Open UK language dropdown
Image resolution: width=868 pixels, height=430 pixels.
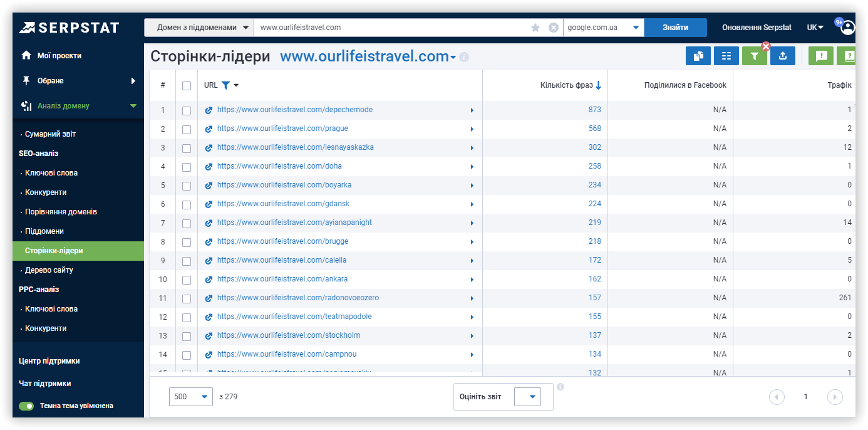(x=815, y=28)
